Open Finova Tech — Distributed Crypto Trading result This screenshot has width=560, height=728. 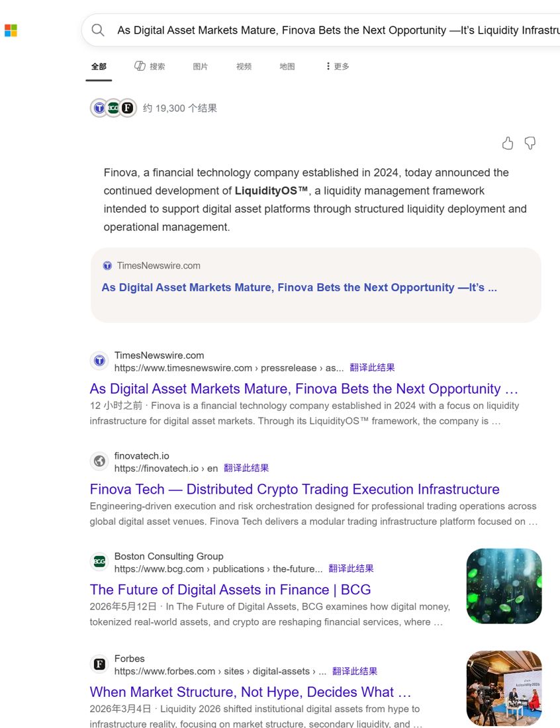click(295, 489)
